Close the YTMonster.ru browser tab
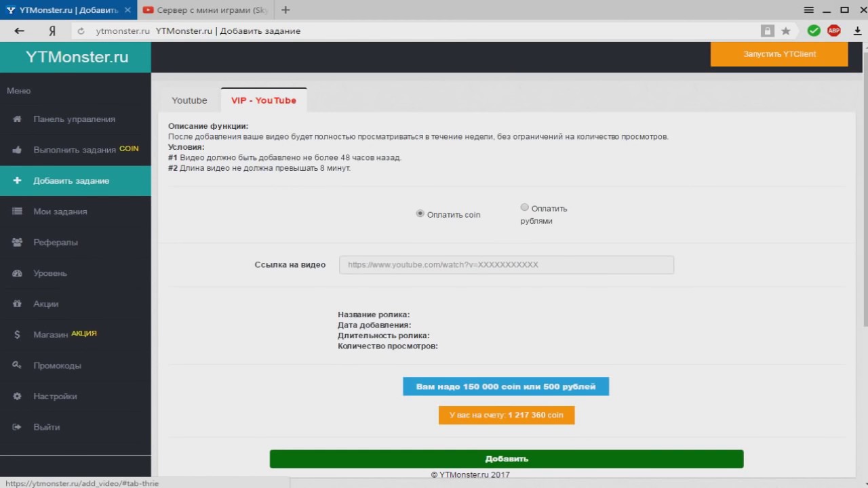Viewport: 868px width, 488px height. (x=127, y=10)
